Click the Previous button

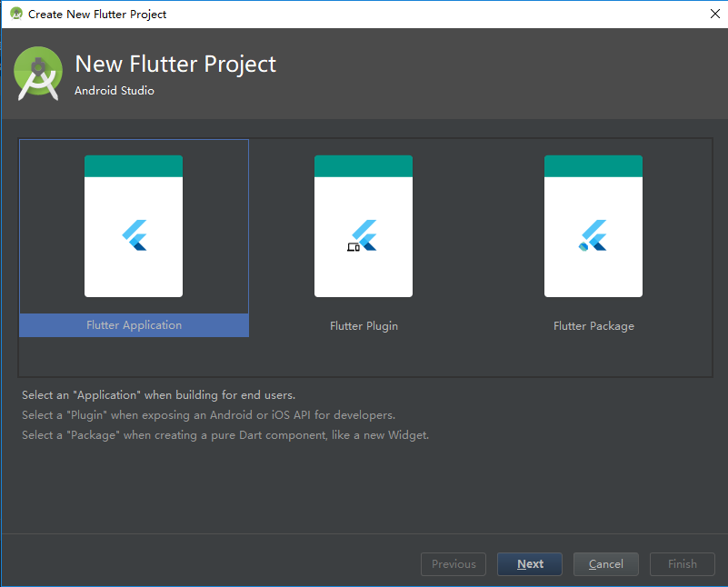pos(454,563)
